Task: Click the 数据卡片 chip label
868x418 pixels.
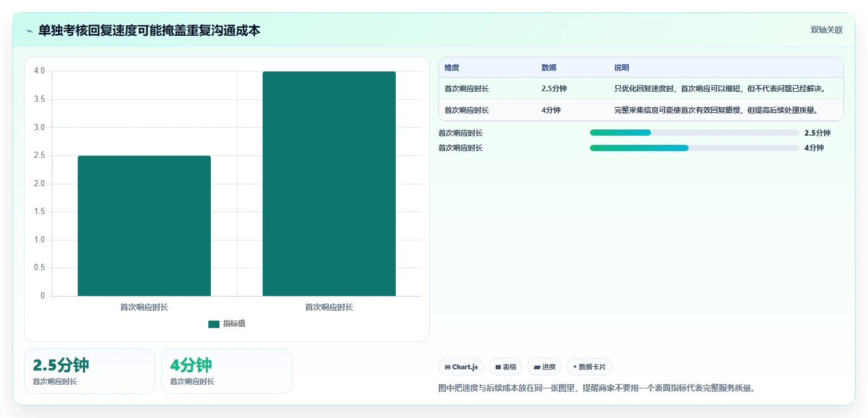Action: coord(592,367)
